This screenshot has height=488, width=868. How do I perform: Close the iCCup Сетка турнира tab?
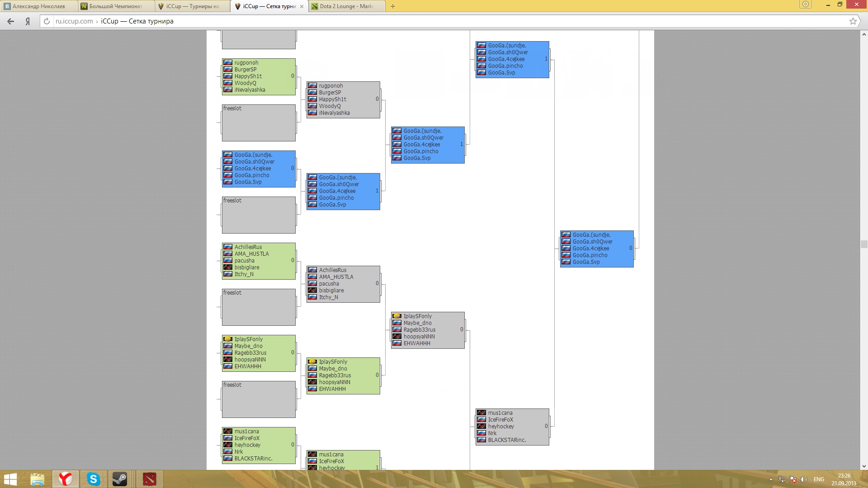click(302, 6)
